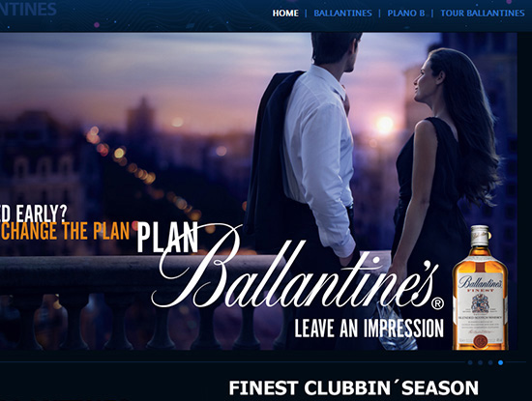
Task: Go to the BALLANTINES menu page
Action: tap(342, 14)
